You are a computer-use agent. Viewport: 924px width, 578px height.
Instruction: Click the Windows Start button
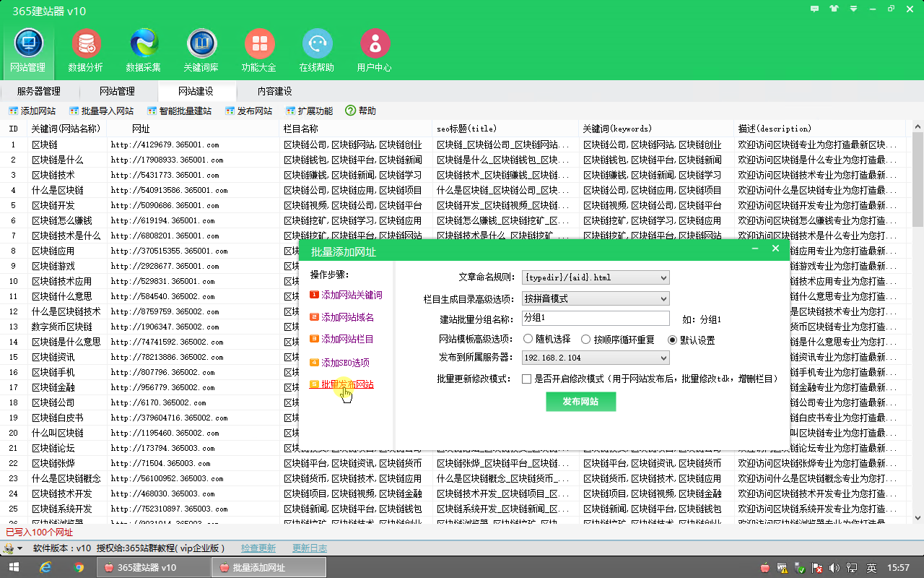click(x=12, y=568)
